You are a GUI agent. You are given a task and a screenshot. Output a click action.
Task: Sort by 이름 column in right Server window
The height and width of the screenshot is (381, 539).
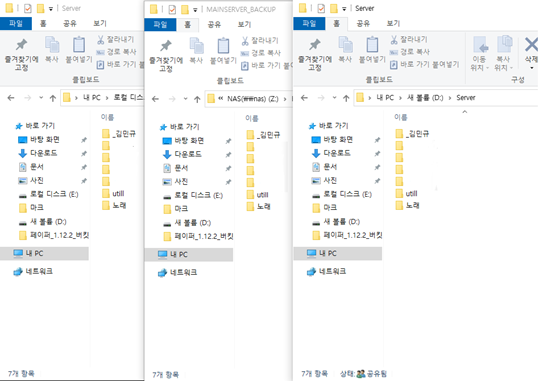tap(400, 117)
